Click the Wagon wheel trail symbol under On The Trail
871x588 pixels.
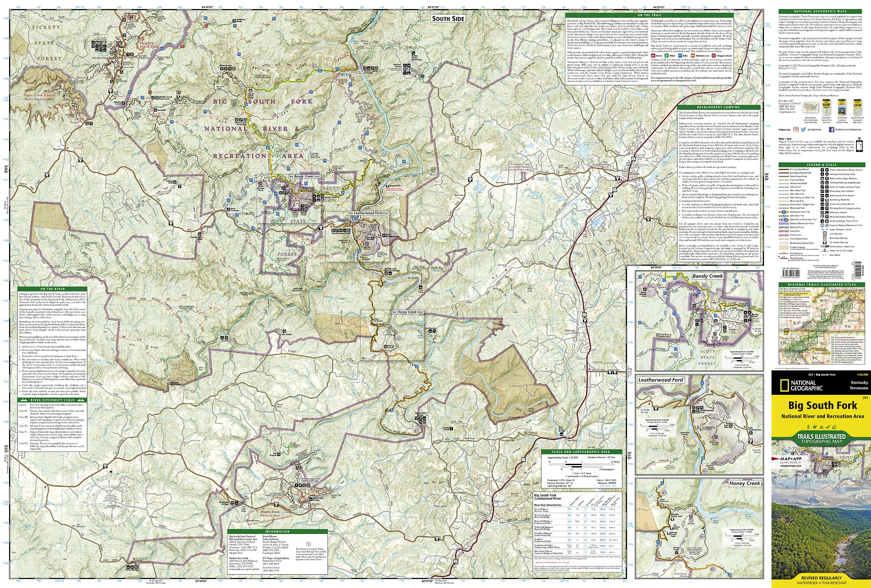tap(714, 56)
